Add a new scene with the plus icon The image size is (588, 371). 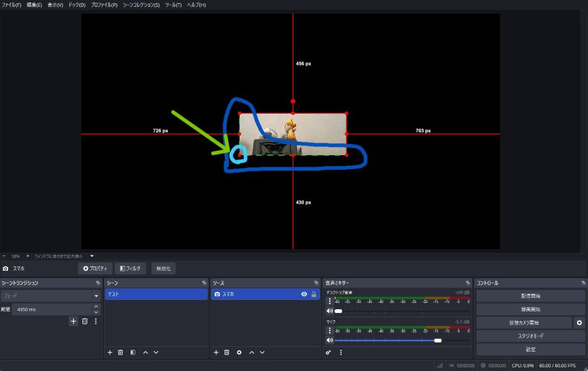pyautogui.click(x=110, y=352)
